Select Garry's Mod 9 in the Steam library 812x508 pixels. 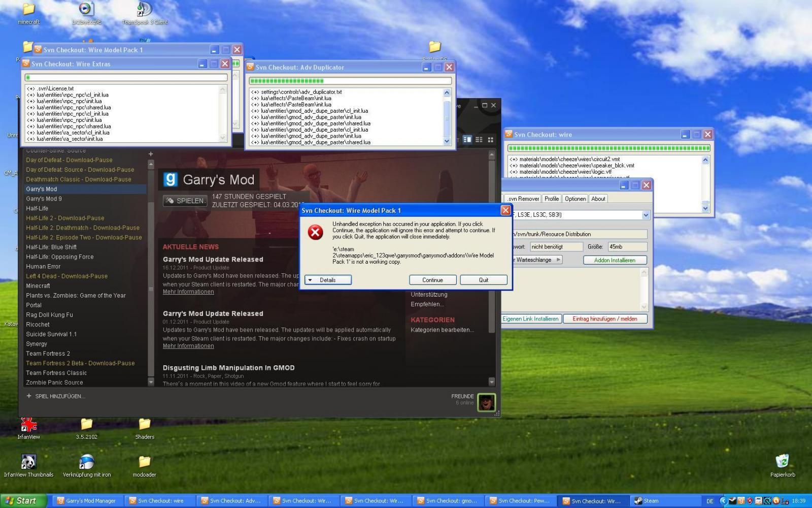click(85, 199)
